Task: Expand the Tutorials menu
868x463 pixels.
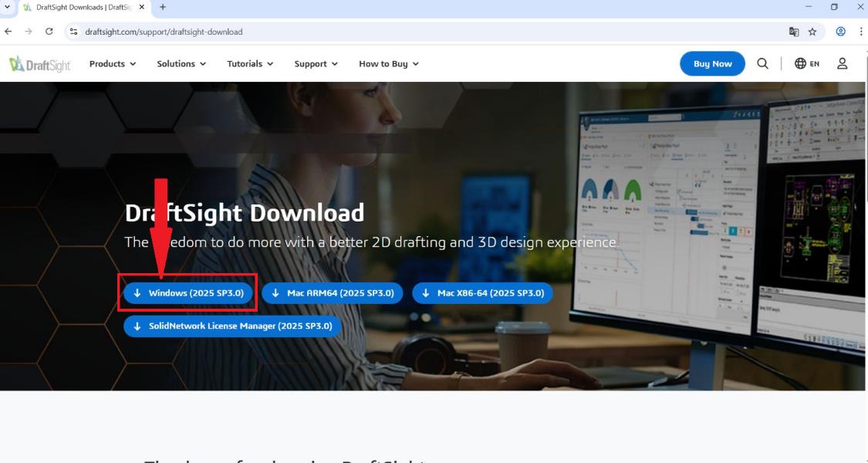Action: click(x=250, y=64)
